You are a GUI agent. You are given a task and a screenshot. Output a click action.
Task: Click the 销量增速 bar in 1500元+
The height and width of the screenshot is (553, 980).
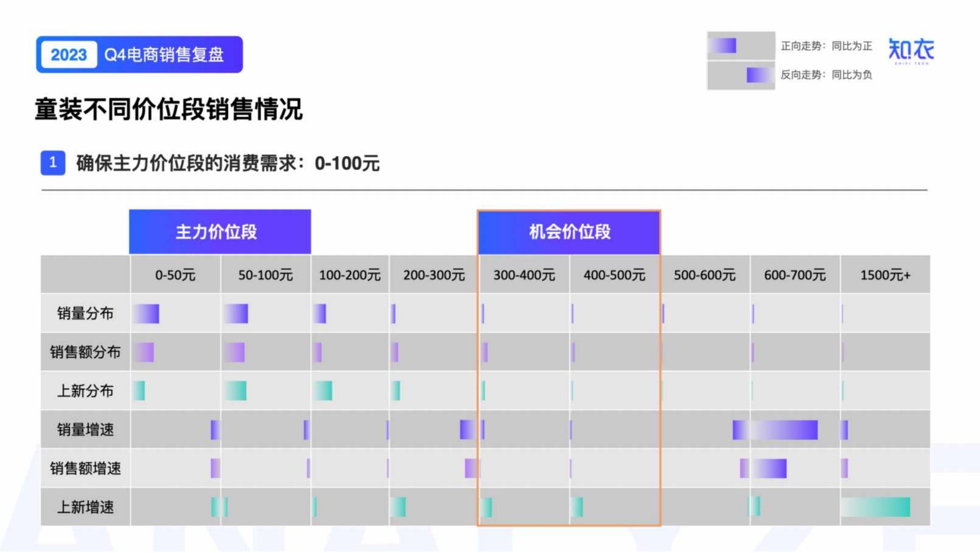[845, 430]
